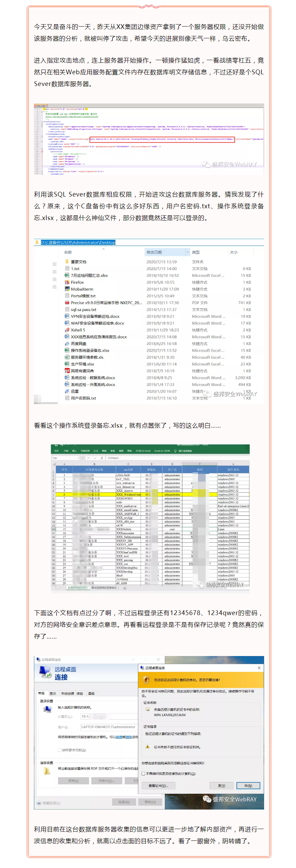Screen dimensions: 296x868
Task: Open the Excel 插入 ribbon tab
Action: [75, 451]
